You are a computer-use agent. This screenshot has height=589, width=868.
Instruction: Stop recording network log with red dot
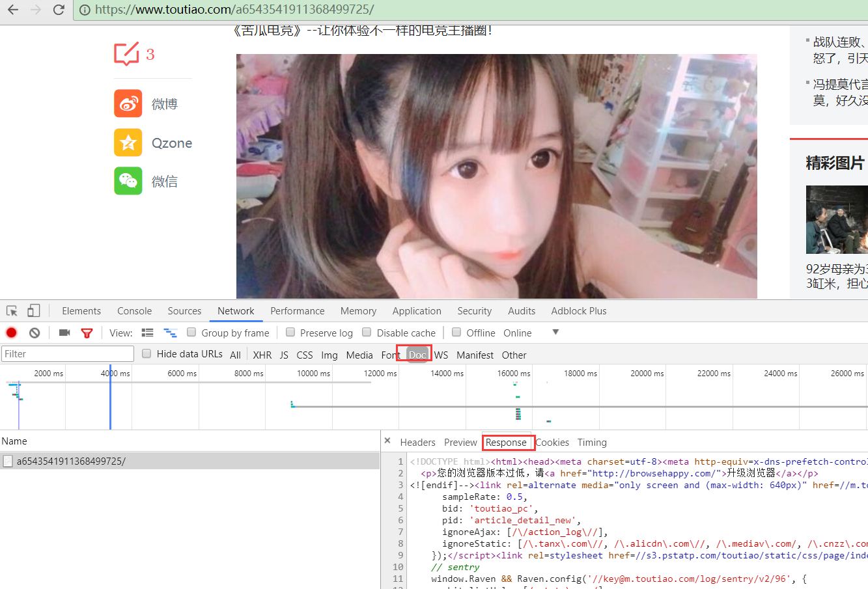tap(12, 333)
